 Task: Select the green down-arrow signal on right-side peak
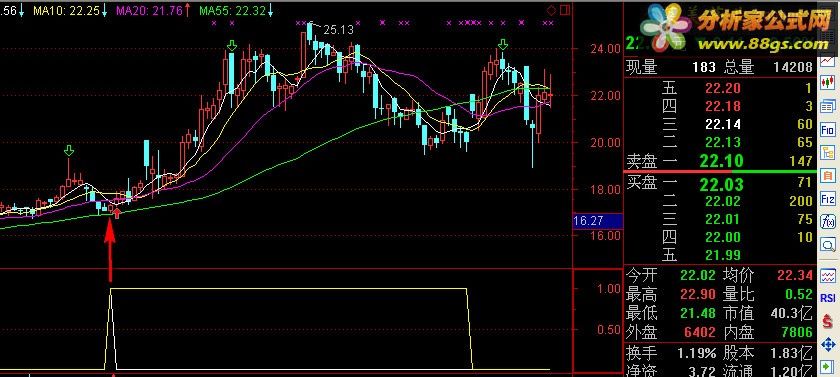502,44
